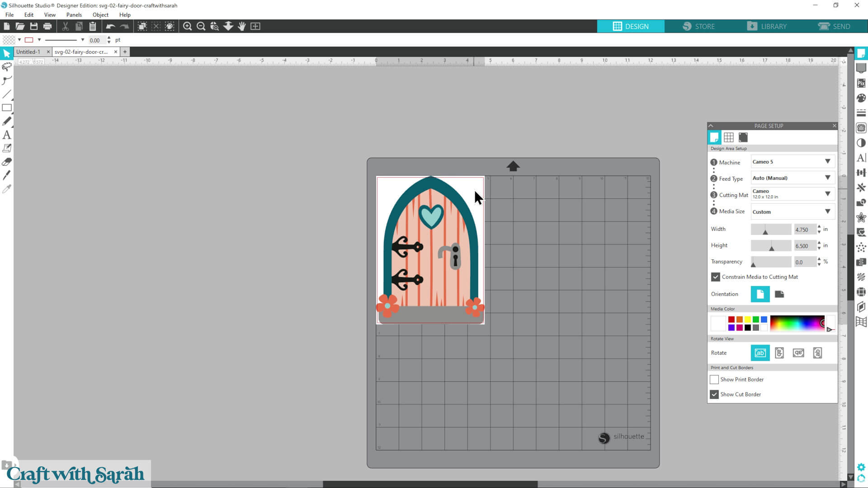
Task: Open the Grid Settings tab icon
Action: (x=728, y=137)
